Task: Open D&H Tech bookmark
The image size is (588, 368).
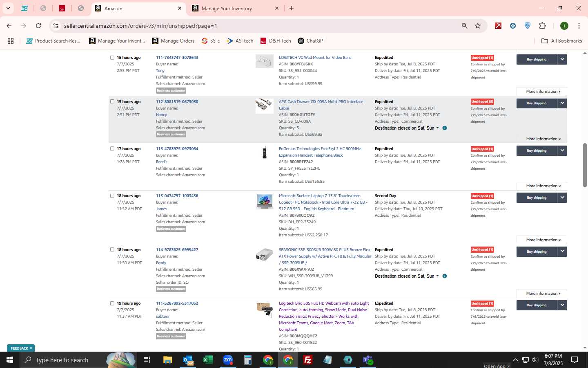Action: [276, 41]
